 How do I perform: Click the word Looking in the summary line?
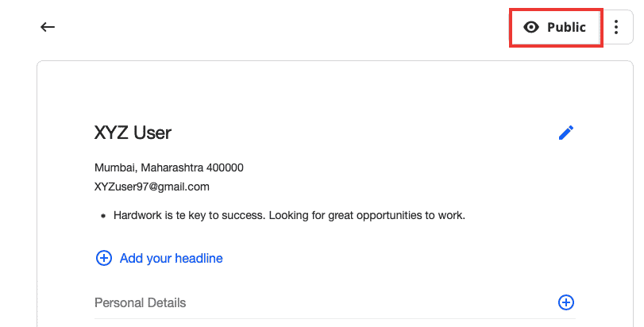tap(288, 215)
